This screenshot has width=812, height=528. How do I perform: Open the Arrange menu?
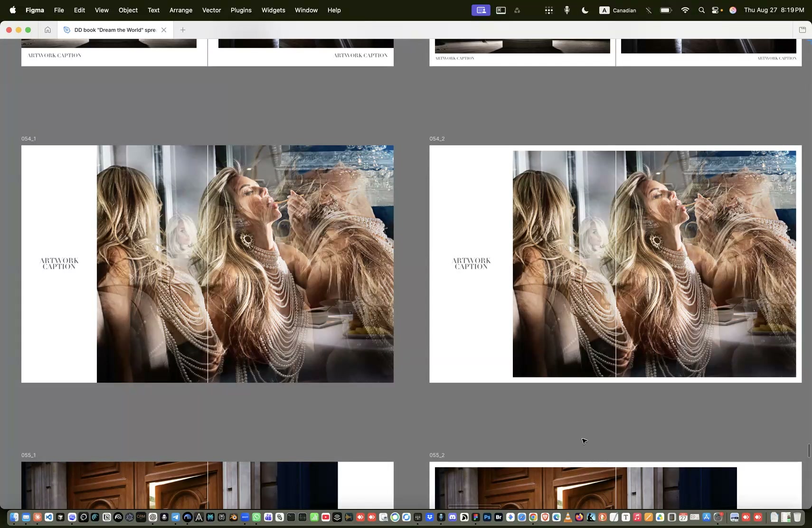(181, 10)
